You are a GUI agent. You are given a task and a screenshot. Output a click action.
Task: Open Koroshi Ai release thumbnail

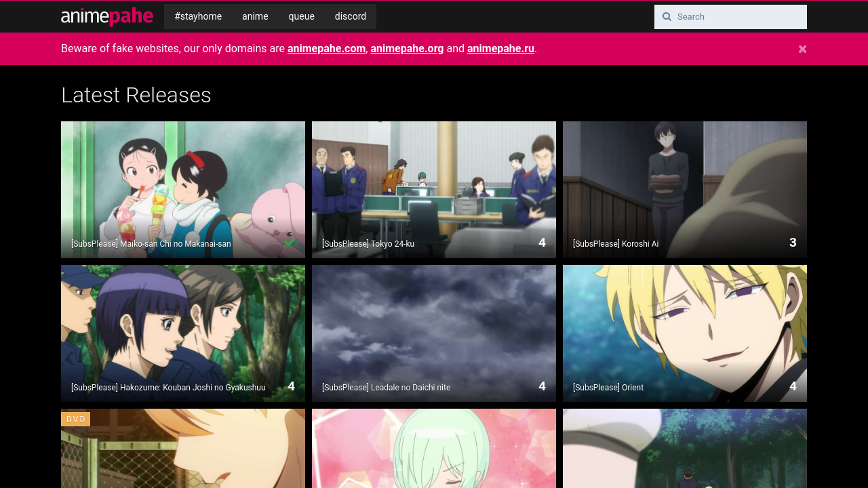click(x=685, y=190)
